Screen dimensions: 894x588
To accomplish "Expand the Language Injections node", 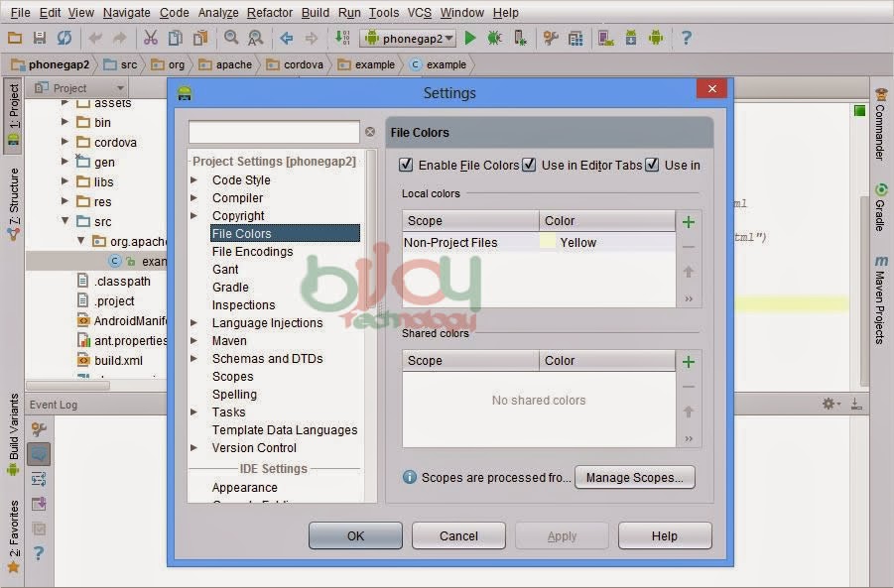I will point(193,322).
